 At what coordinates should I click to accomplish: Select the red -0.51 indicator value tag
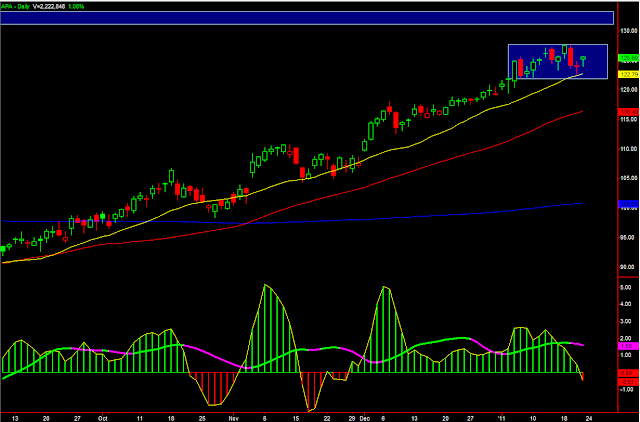point(629,382)
